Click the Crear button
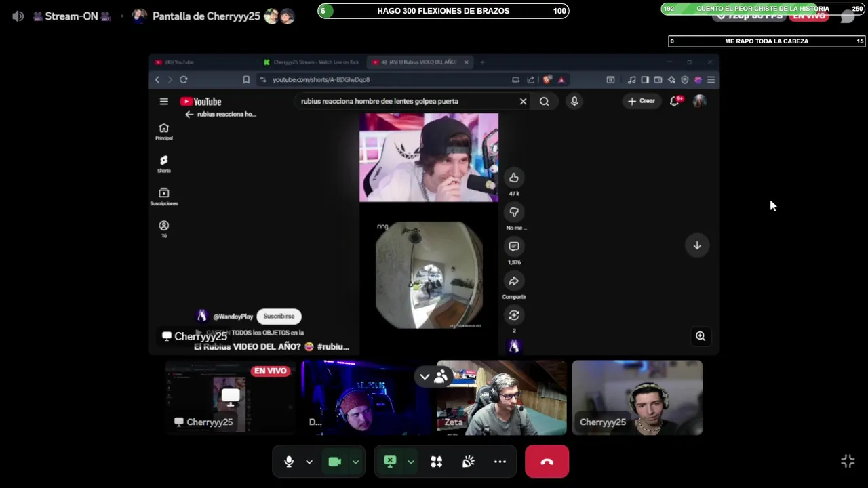The width and height of the screenshot is (868, 488). pos(642,101)
